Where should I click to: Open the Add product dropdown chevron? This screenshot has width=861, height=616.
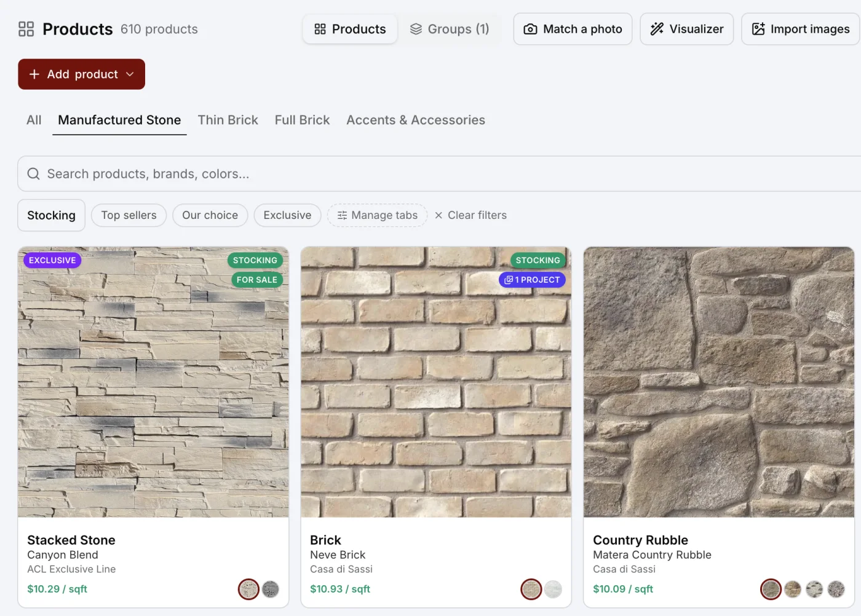130,74
